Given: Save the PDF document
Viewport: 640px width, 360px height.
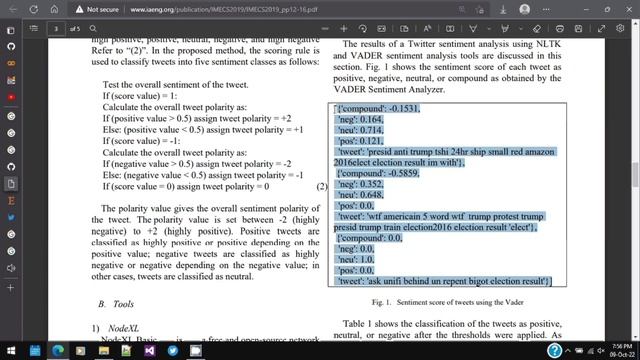Looking at the screenshot, I should (578, 28).
